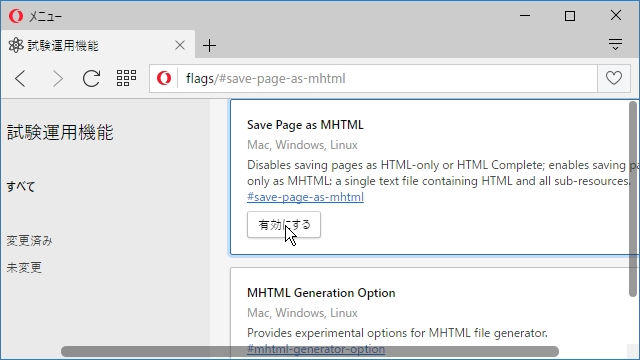Go back with the back arrow
The height and width of the screenshot is (360, 640).
20,78
